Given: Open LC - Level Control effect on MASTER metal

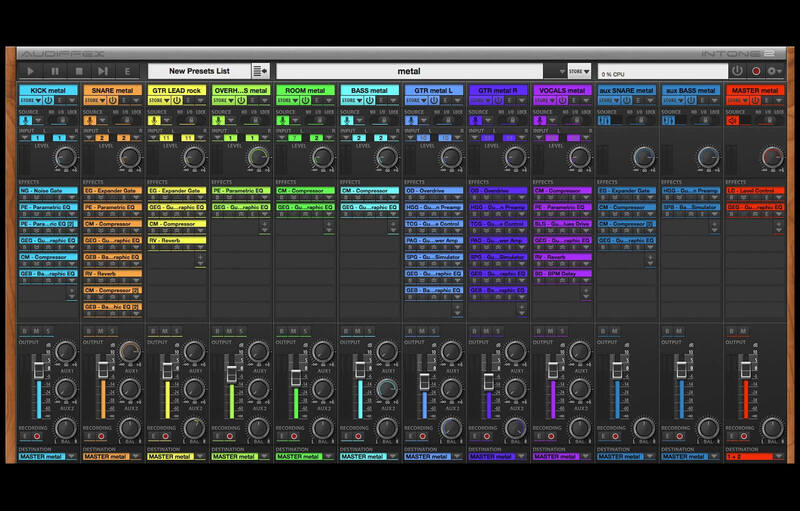Looking at the screenshot, I should click(755, 190).
